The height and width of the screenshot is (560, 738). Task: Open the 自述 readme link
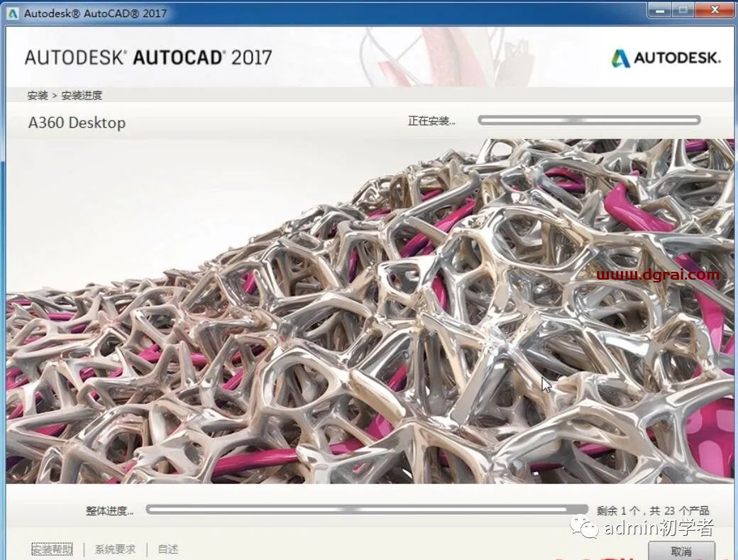[x=168, y=549]
